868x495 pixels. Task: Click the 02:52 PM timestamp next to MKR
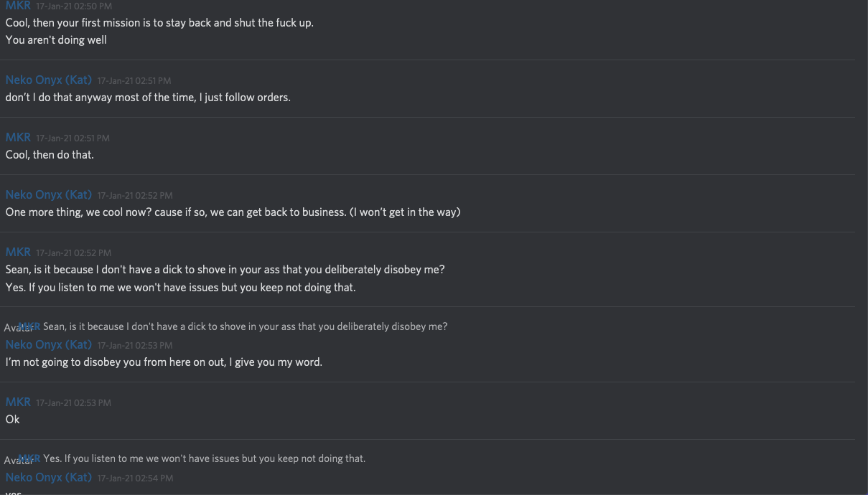(x=74, y=253)
